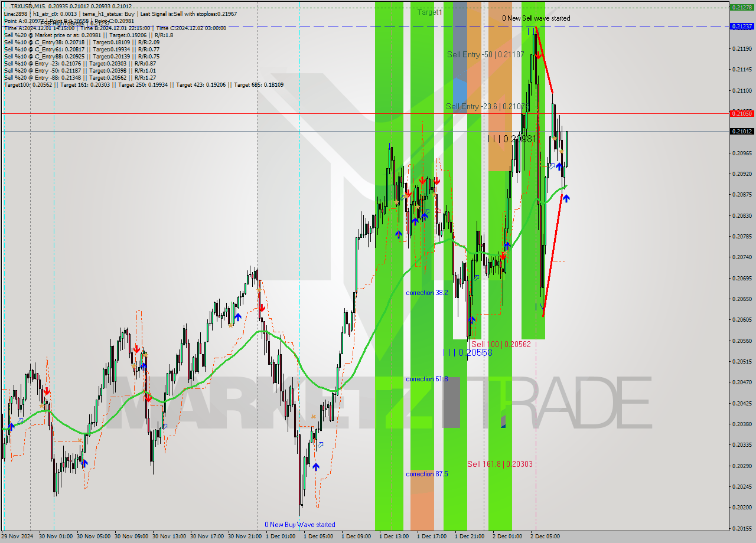Click the green 0.21278 price tag
This screenshot has height=543, width=756.
(742, 8)
